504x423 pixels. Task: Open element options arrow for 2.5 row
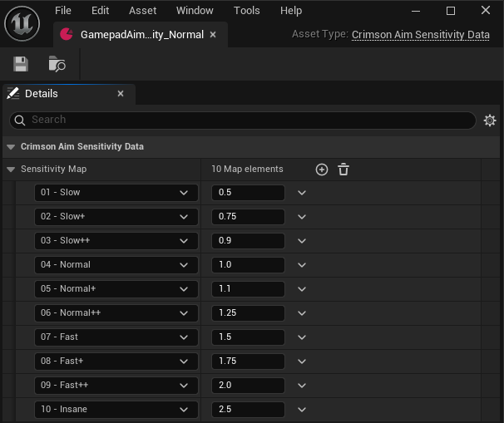(302, 410)
